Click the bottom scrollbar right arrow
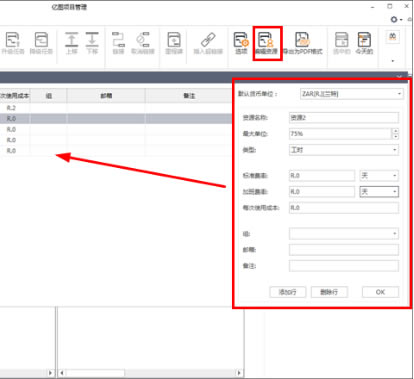This screenshot has width=414, height=379. (x=239, y=373)
